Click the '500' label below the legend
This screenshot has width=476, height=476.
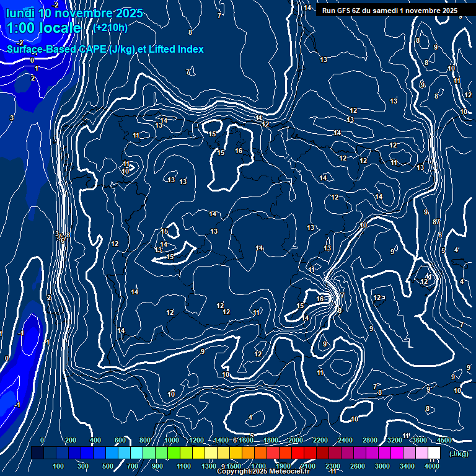click(x=108, y=466)
